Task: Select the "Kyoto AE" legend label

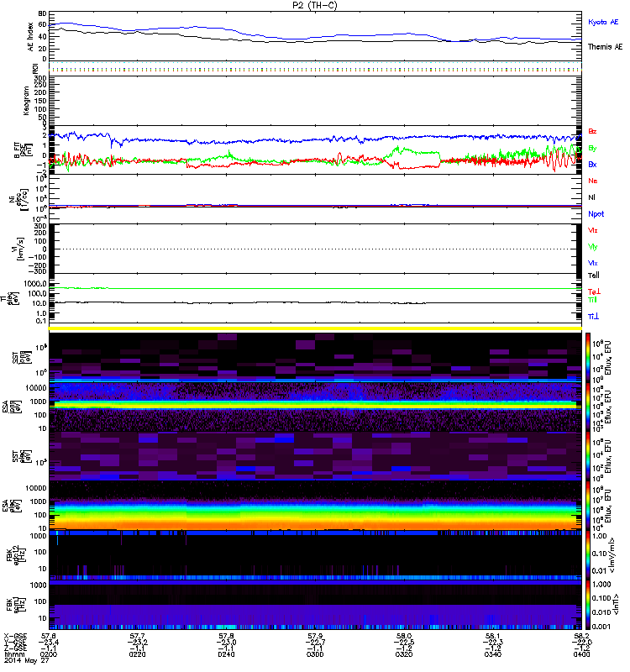Action: 603,22
